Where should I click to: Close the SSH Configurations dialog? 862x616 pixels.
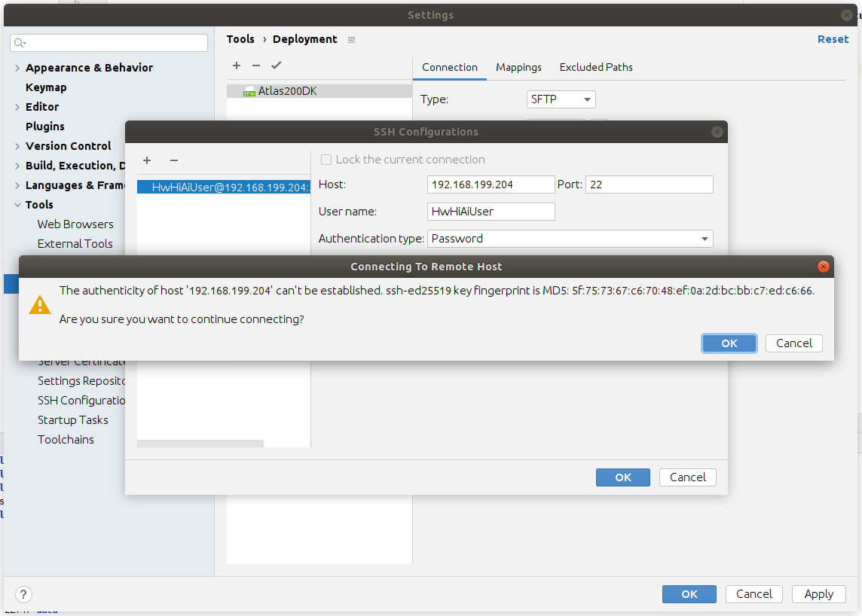pos(717,132)
